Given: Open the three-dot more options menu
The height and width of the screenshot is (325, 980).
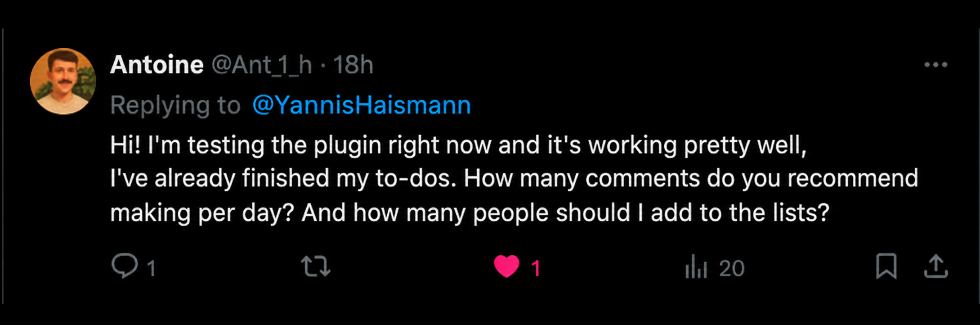Looking at the screenshot, I should click(935, 65).
